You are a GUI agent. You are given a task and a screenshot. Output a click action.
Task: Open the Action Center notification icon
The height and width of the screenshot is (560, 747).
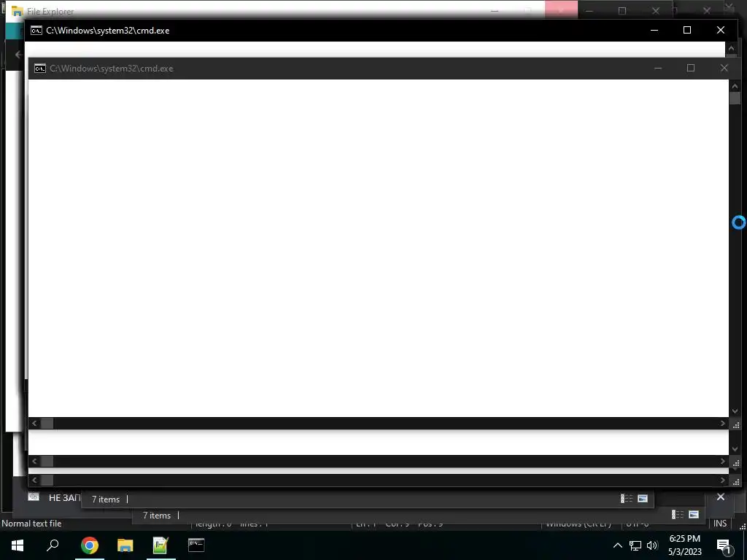(x=724, y=545)
